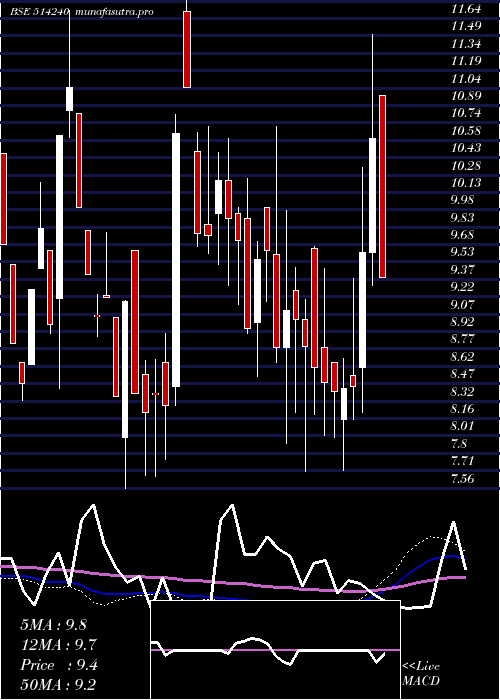Screen dimensions: 500x700
Task: Select the 7.71 price axis label
Action: point(462,461)
